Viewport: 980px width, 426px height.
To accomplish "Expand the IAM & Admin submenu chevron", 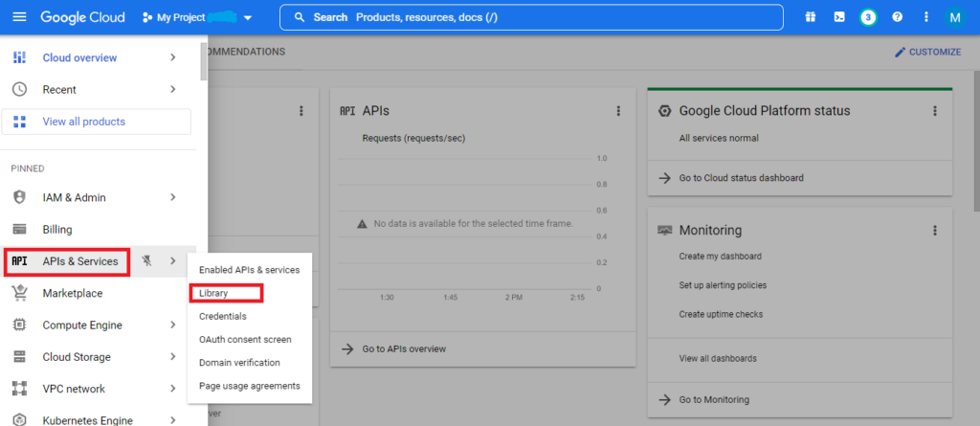I will pyautogui.click(x=173, y=197).
